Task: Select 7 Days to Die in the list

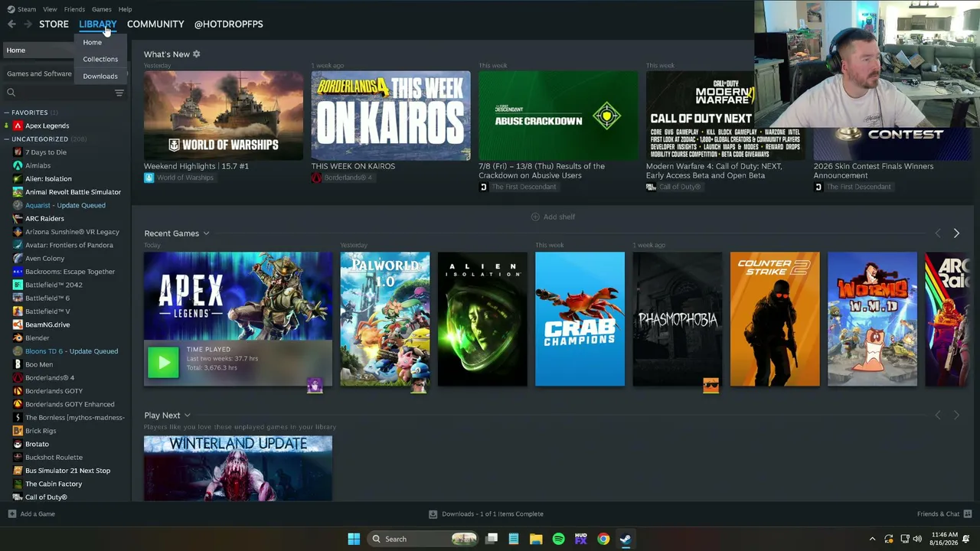Action: pos(45,152)
